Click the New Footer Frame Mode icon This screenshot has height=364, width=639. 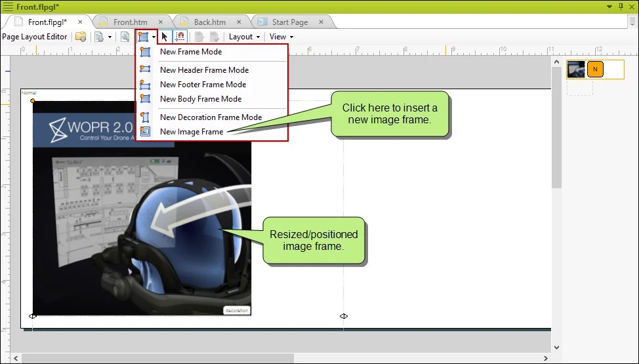145,85
